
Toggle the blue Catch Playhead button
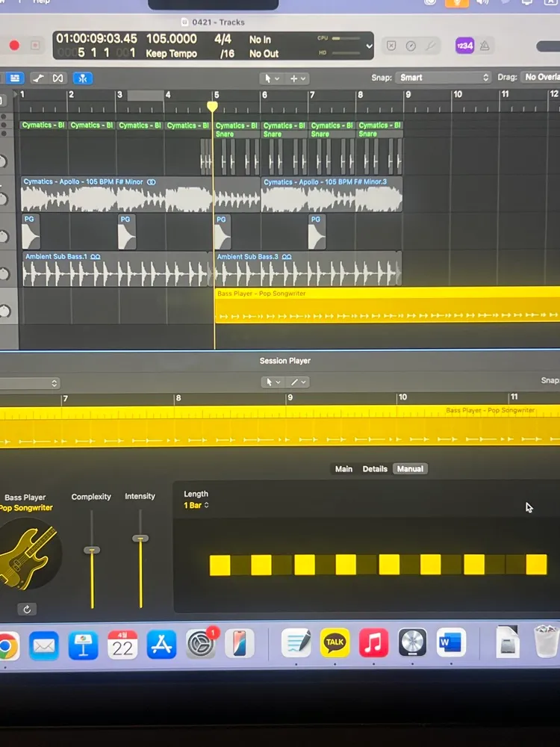[x=83, y=78]
